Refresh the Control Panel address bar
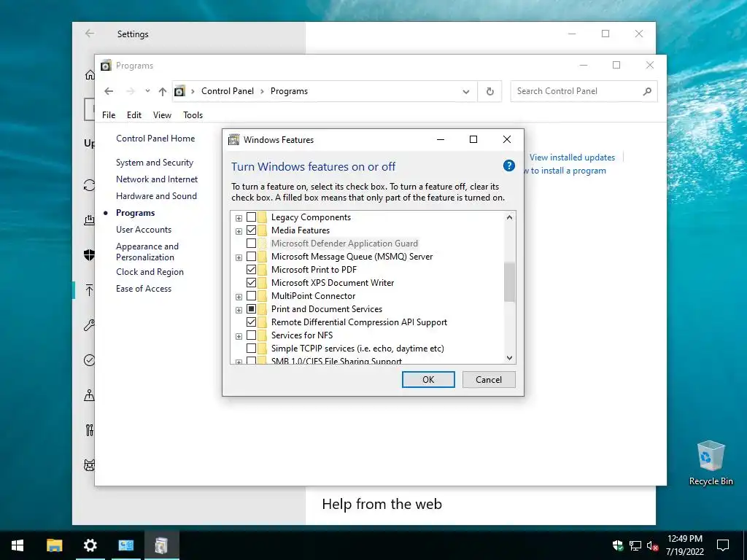The height and width of the screenshot is (560, 747). pyautogui.click(x=489, y=91)
